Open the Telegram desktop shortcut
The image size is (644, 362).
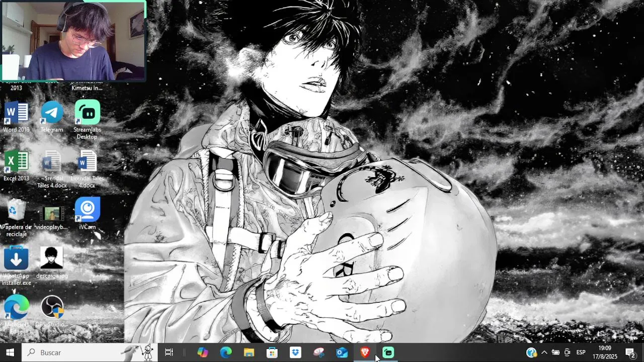point(52,117)
